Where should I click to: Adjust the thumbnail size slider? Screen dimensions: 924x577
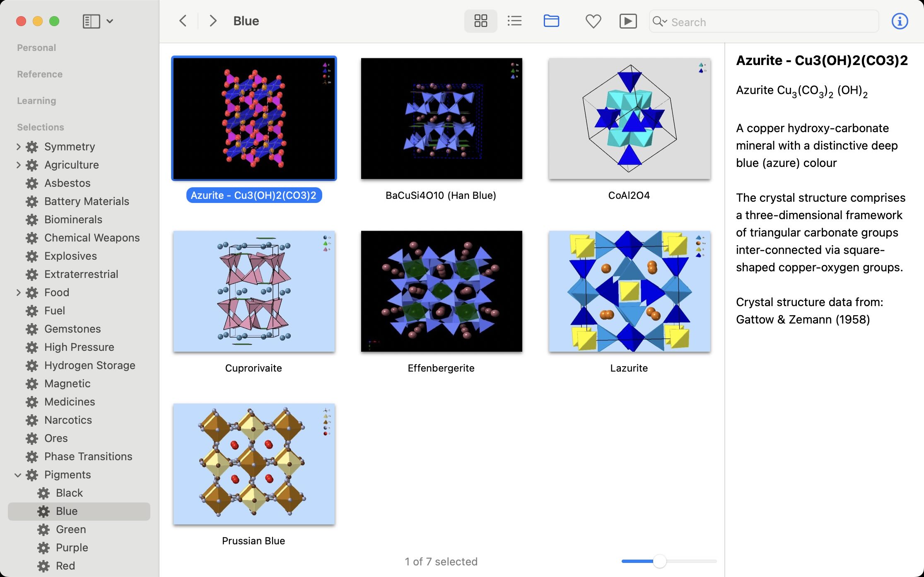[659, 561]
